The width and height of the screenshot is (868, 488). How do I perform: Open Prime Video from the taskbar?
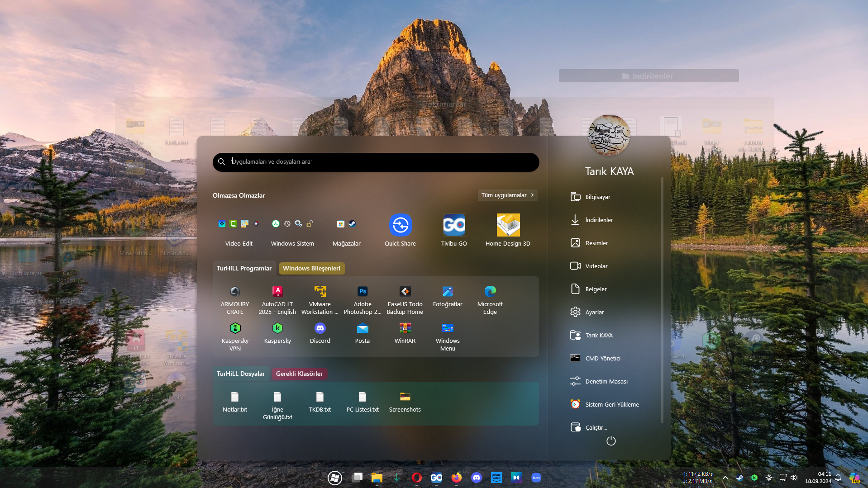pos(496,478)
